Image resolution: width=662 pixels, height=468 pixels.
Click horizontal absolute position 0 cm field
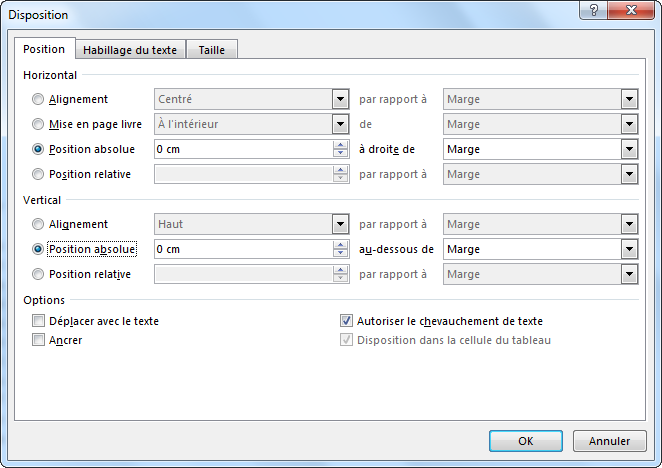pyautogui.click(x=242, y=149)
